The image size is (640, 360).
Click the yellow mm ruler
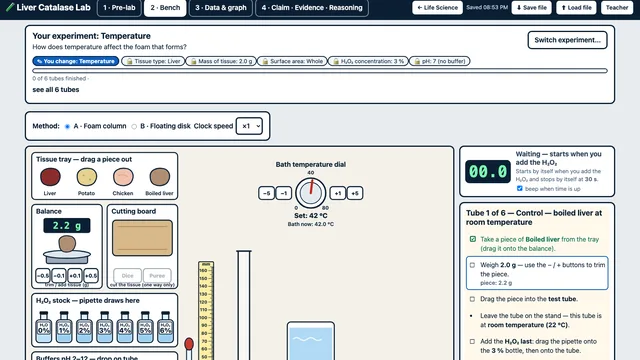coord(206,311)
